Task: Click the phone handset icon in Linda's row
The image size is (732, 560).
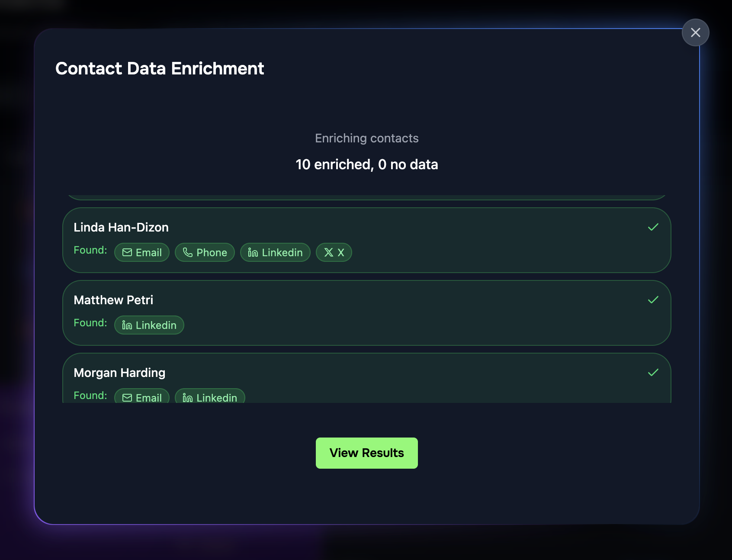Action: (x=188, y=252)
